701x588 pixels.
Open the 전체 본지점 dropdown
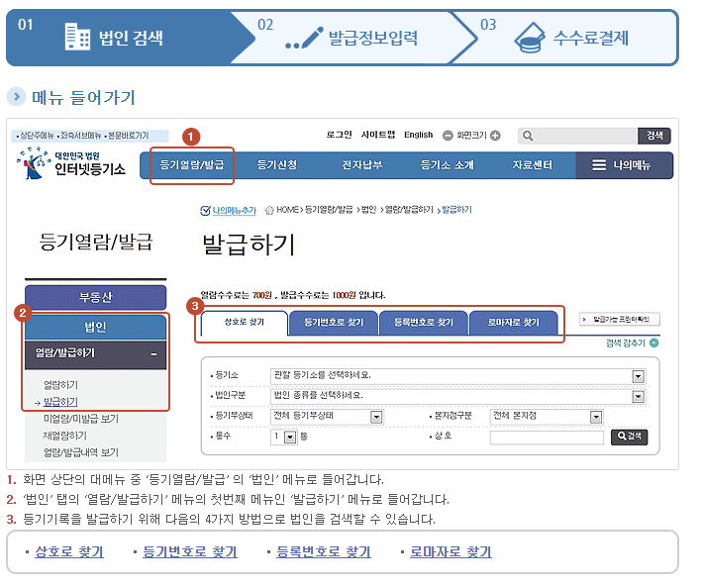tap(596, 417)
